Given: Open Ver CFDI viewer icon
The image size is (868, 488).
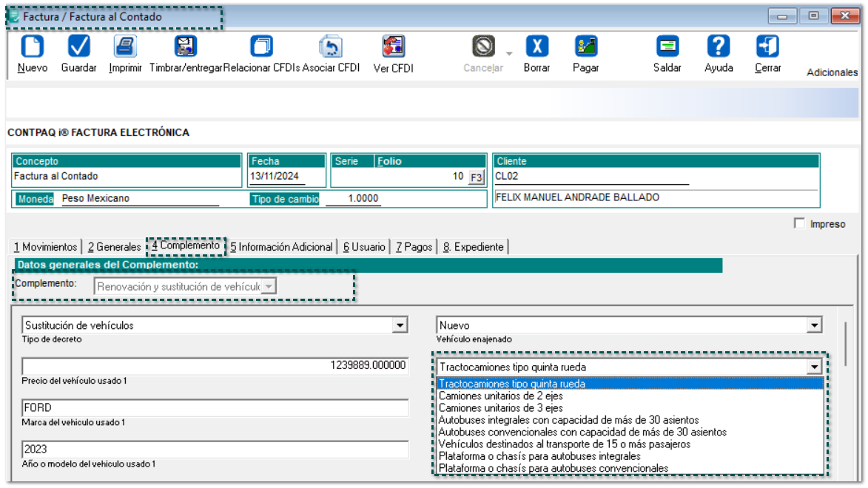Looking at the screenshot, I should pos(393,47).
